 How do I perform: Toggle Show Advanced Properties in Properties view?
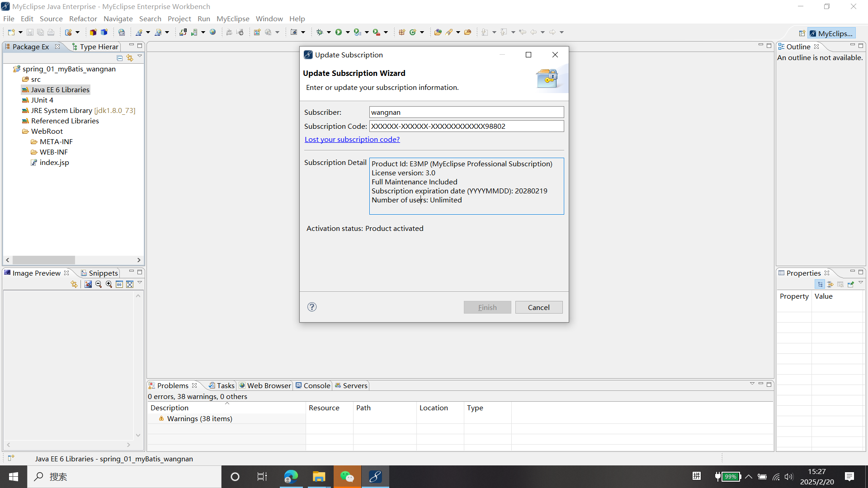coord(830,284)
